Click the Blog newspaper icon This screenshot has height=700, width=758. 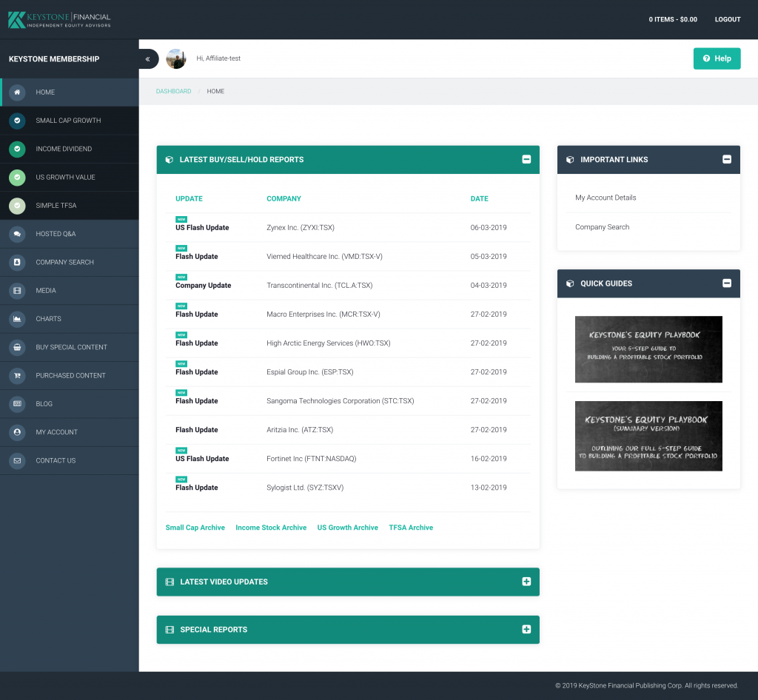17,404
